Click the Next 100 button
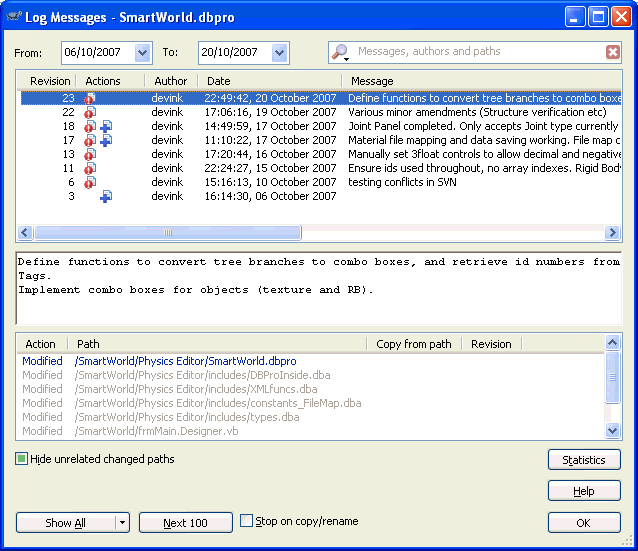The width and height of the screenshot is (638, 551). coord(185,523)
